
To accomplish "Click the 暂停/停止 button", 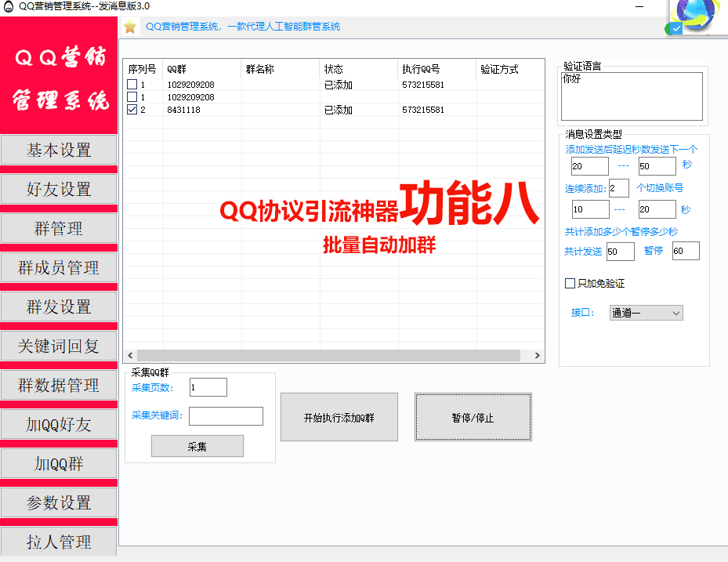I will click(x=473, y=418).
